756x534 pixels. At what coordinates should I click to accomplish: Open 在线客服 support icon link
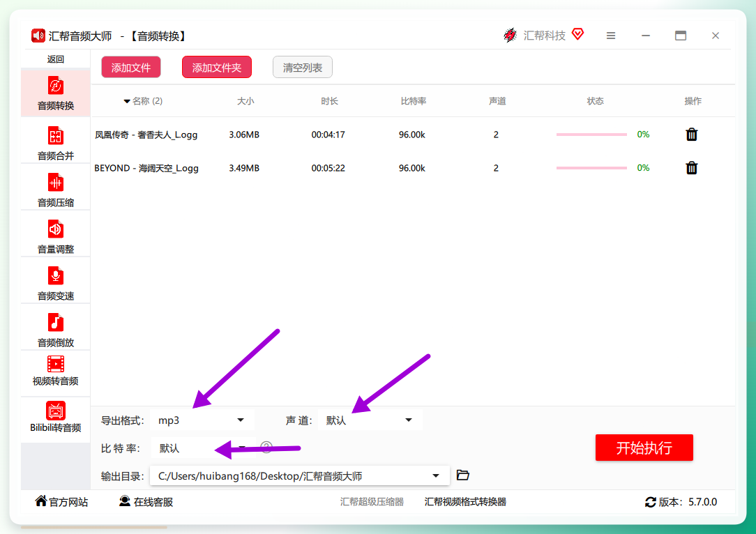125,501
